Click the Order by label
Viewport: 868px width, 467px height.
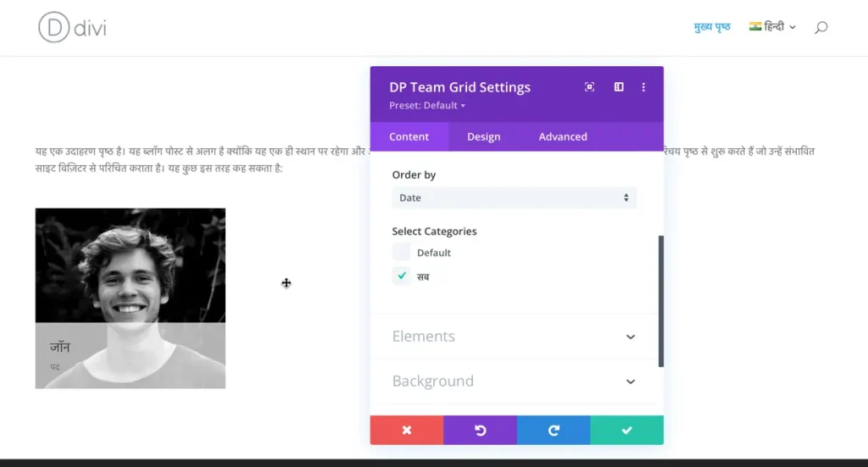coord(414,175)
